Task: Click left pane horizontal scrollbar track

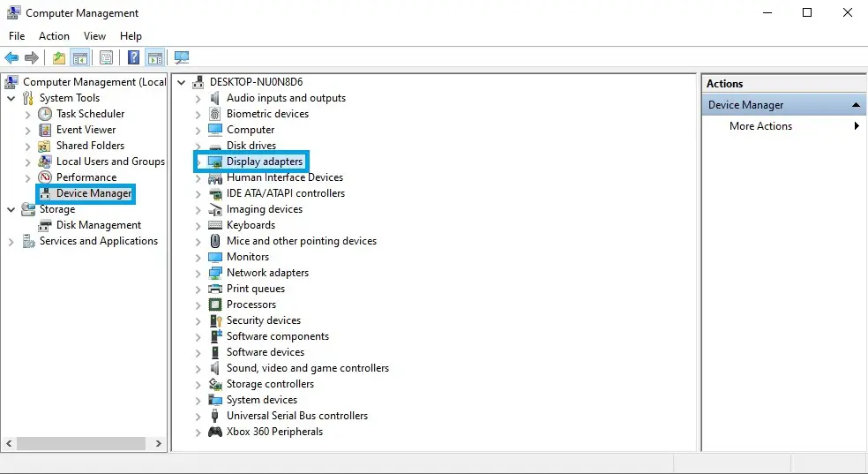Action: coord(81,443)
